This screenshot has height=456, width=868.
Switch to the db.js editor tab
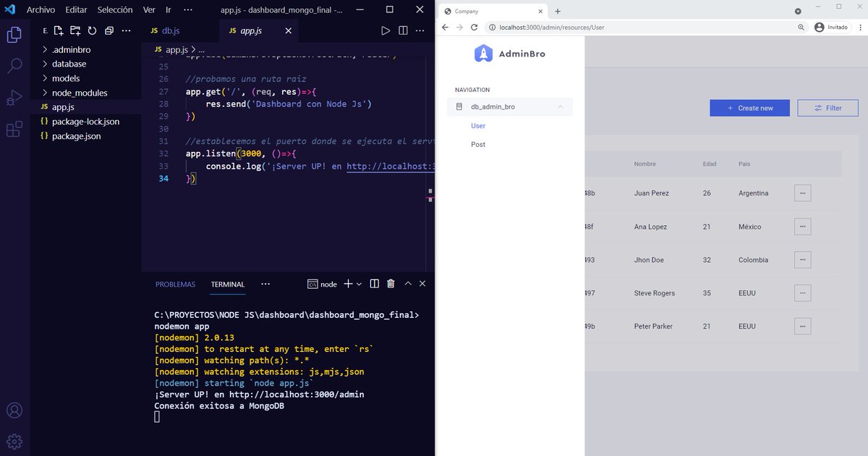(166, 31)
